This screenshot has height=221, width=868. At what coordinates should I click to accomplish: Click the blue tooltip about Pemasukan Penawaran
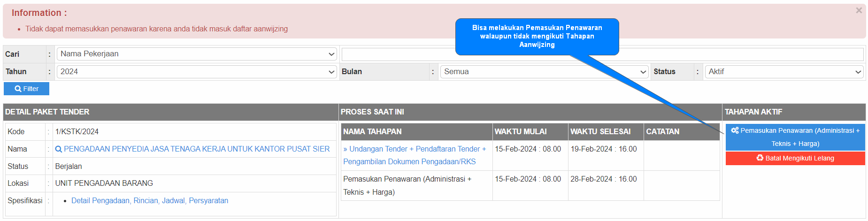point(537,37)
